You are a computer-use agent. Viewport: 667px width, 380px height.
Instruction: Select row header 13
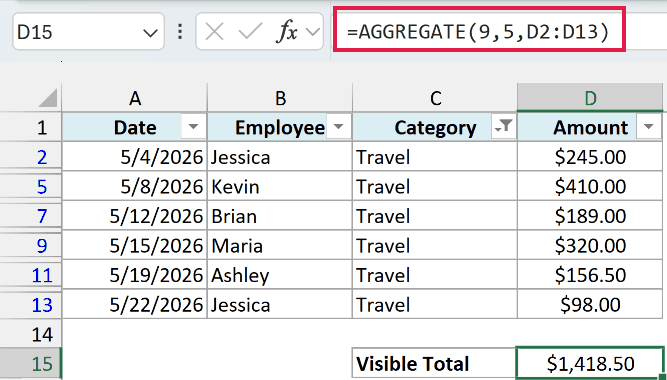pos(31,304)
